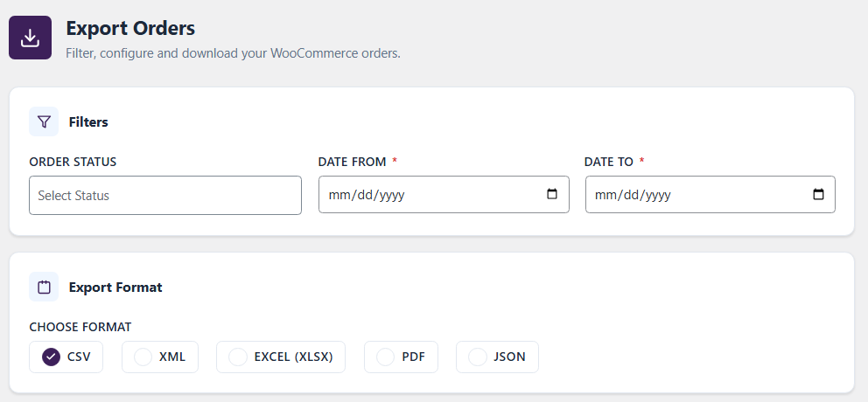Select the XML format radio circle
This screenshot has height=402, width=868.
[x=143, y=357]
